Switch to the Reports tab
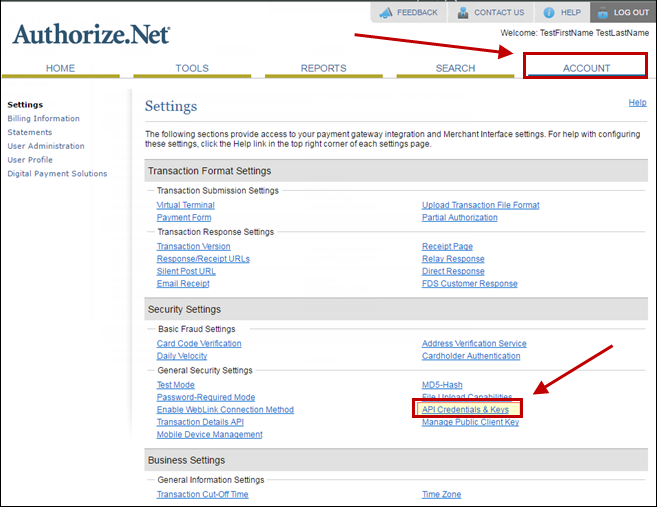Image resolution: width=657 pixels, height=507 pixels. (323, 68)
